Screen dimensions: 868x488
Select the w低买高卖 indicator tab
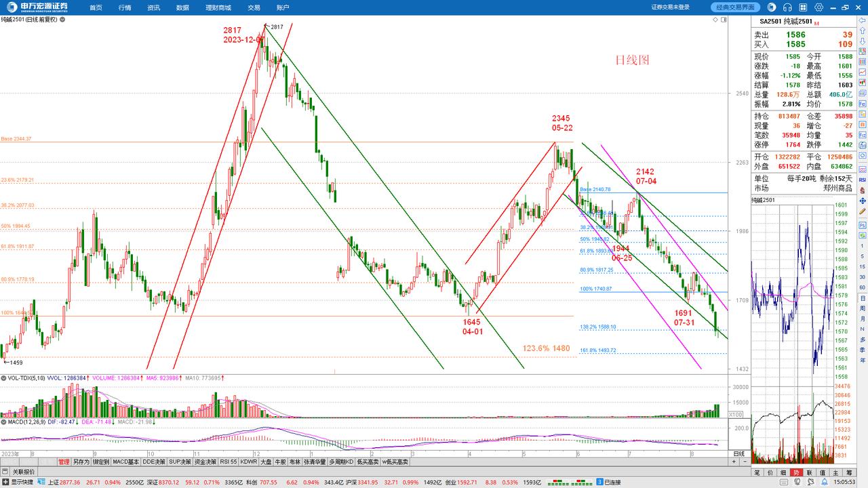[x=395, y=462]
